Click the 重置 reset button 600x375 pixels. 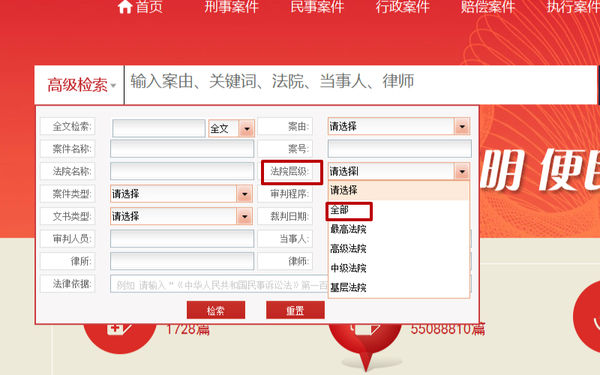pyautogui.click(x=295, y=310)
